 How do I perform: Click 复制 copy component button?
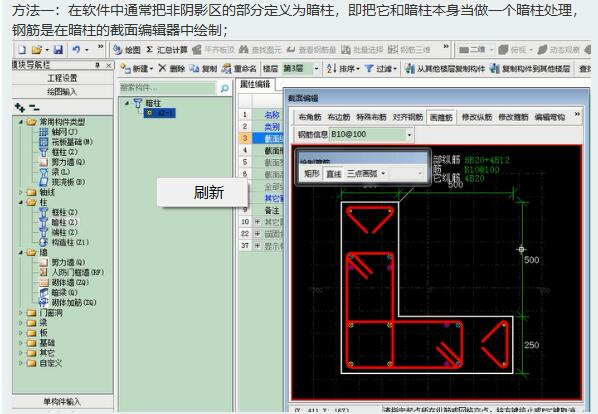[204, 69]
